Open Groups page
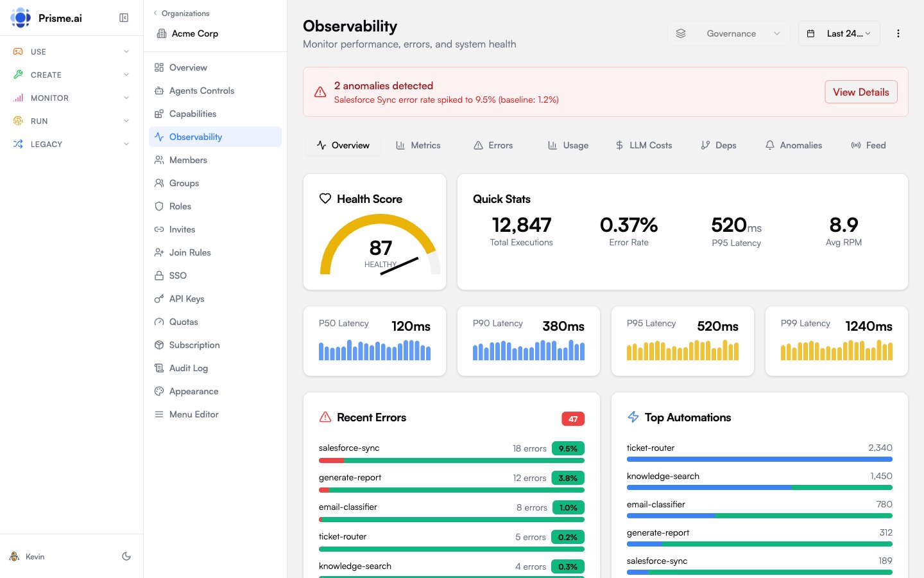This screenshot has height=578, width=924. 216,183
